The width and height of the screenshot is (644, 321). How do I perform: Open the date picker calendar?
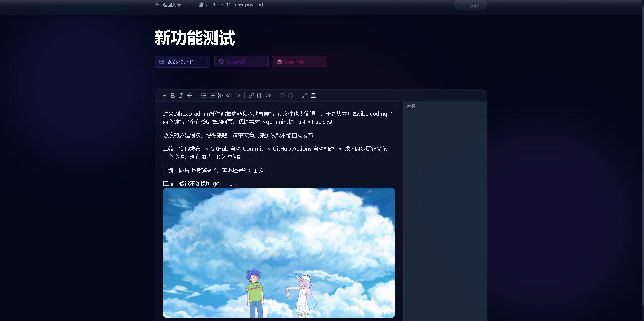coord(203,62)
